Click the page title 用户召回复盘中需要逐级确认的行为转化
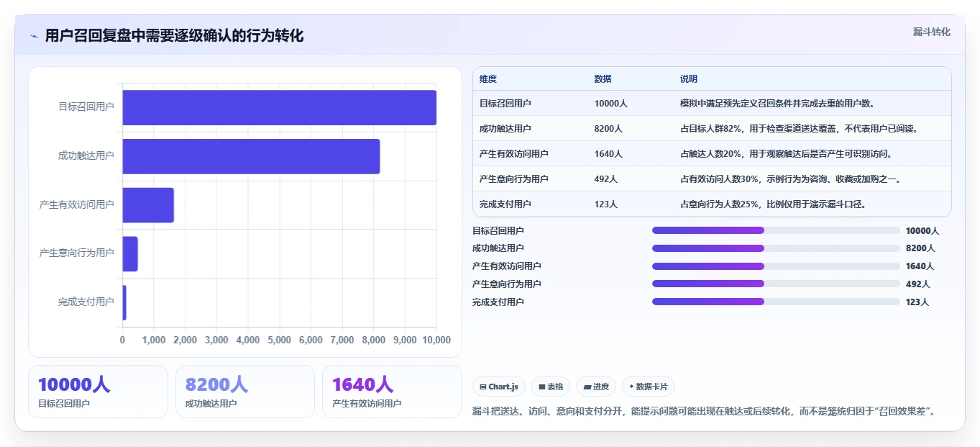The image size is (980, 447). [174, 36]
